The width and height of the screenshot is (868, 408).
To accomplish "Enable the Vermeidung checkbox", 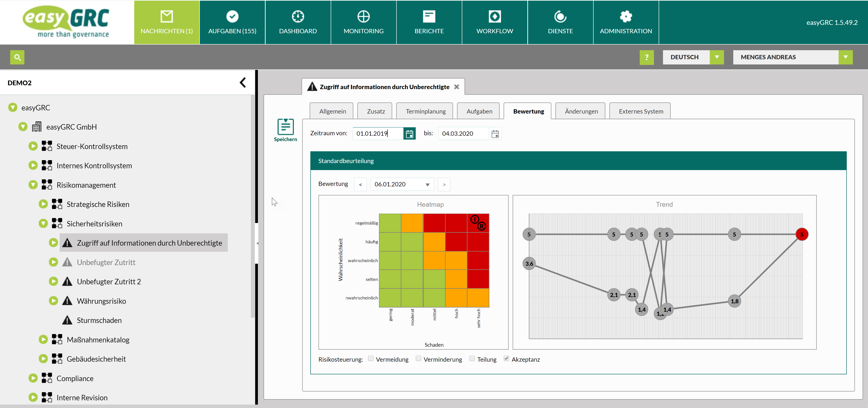I will point(371,358).
